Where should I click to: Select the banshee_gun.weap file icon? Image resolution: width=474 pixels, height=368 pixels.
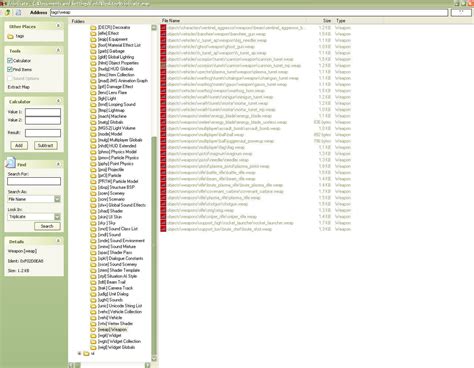(x=163, y=34)
